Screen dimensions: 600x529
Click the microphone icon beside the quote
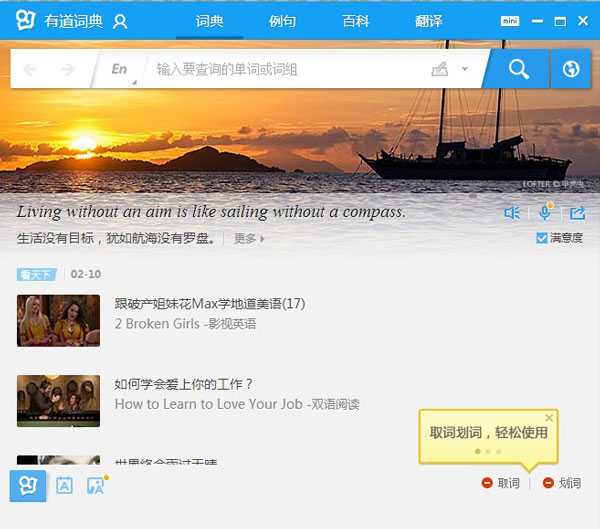545,213
